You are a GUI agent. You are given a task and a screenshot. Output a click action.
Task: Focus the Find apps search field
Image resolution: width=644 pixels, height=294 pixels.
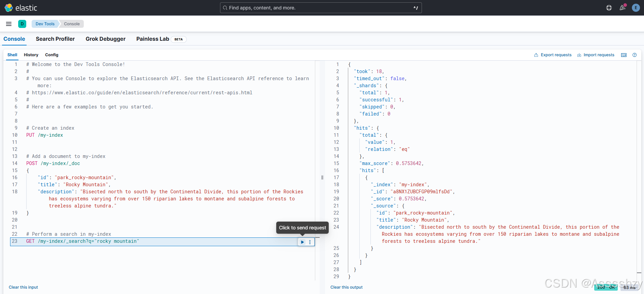321,8
